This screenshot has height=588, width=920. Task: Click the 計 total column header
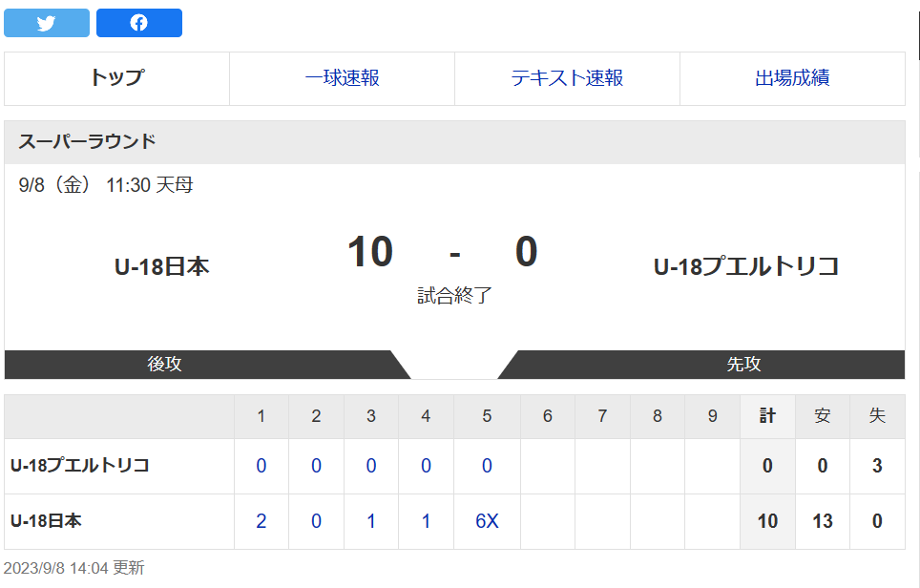[x=767, y=416]
